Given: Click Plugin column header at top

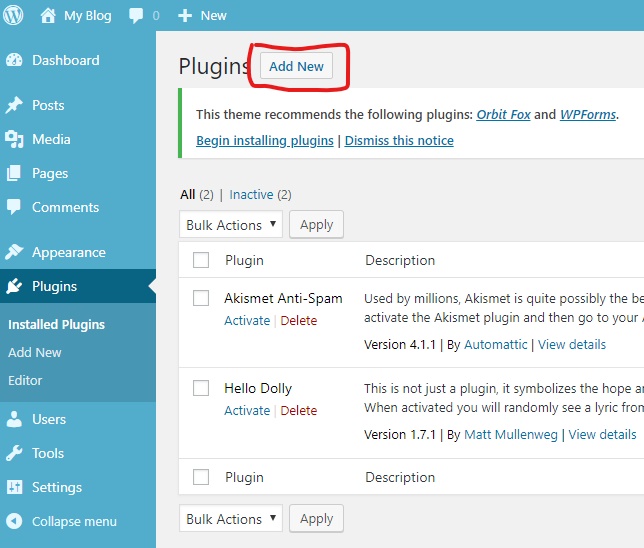Looking at the screenshot, I should (x=244, y=260).
